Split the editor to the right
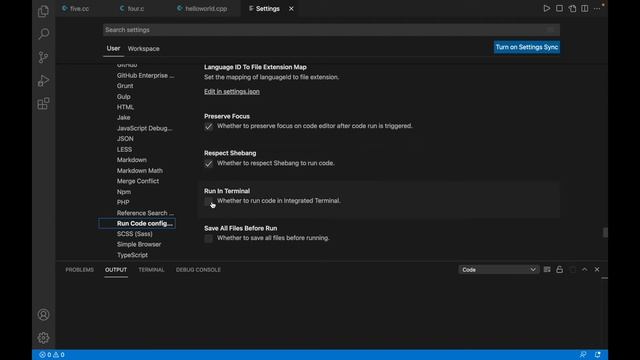 click(x=584, y=9)
